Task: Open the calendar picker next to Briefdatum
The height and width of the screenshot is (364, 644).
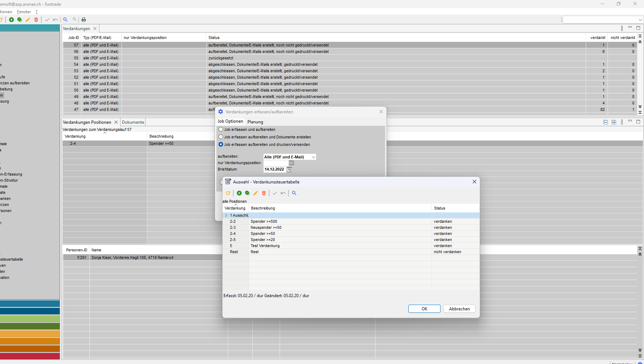Action: point(289,169)
